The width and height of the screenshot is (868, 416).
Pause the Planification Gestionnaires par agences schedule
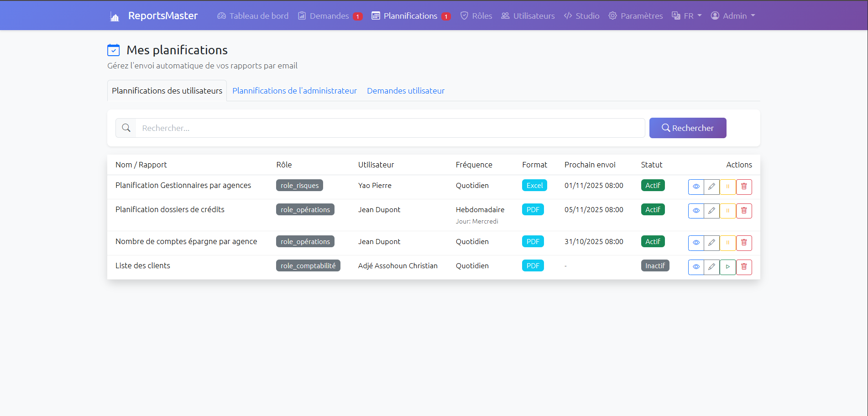727,187
